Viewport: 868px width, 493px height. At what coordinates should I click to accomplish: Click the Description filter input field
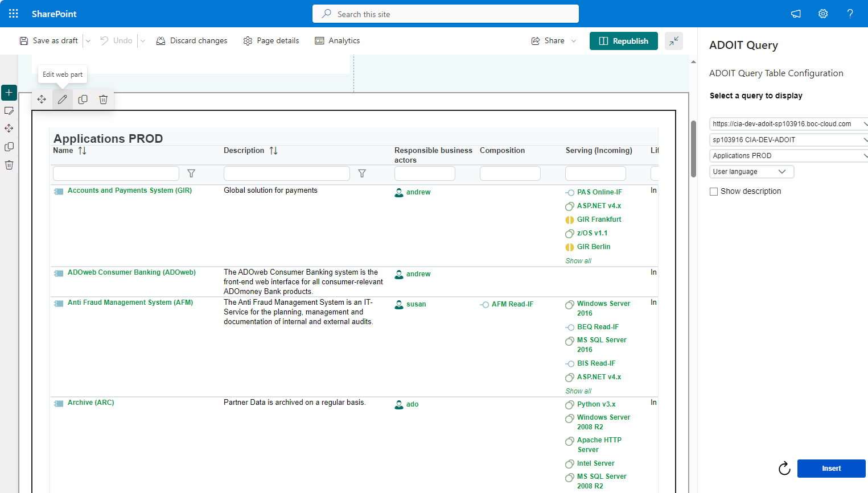[287, 173]
